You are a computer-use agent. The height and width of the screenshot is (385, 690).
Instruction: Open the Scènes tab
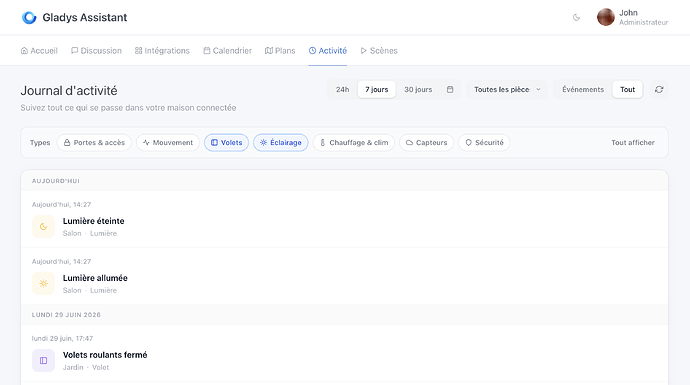(x=379, y=51)
